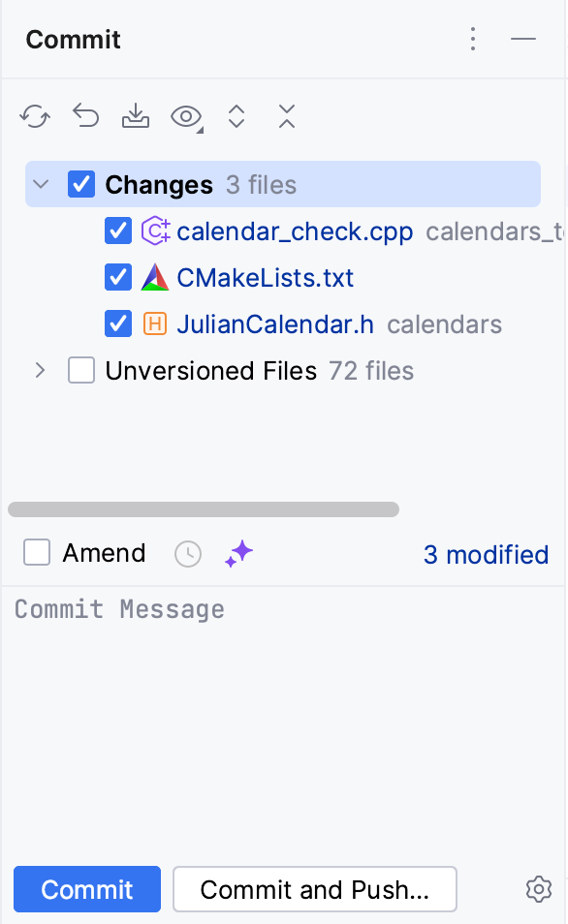Select the Commit tool window title tab

pyautogui.click(x=73, y=40)
